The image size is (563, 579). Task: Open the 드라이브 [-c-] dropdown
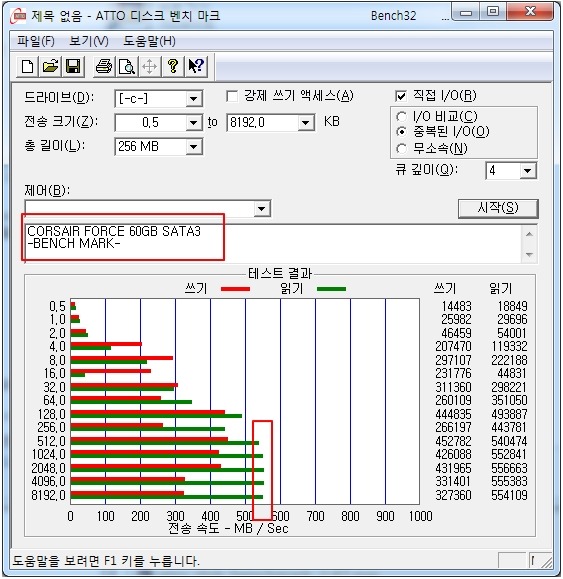click(x=193, y=99)
